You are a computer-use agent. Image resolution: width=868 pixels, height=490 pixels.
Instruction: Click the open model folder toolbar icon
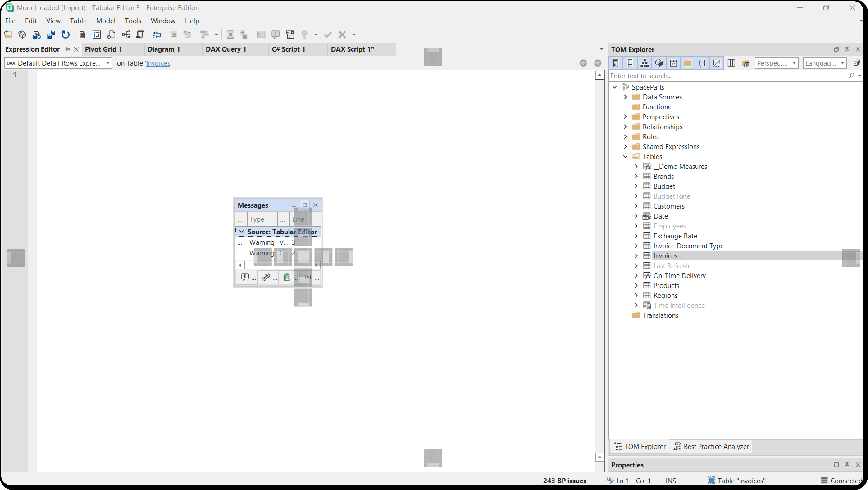coord(8,35)
